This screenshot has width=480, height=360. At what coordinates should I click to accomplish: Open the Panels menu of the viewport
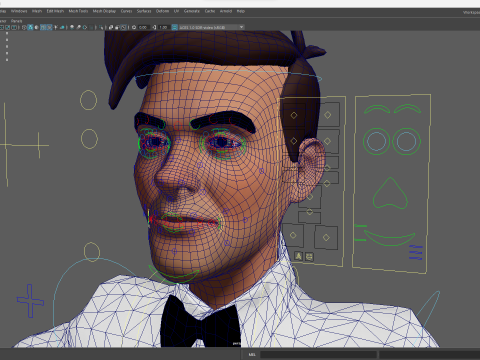pos(16,21)
